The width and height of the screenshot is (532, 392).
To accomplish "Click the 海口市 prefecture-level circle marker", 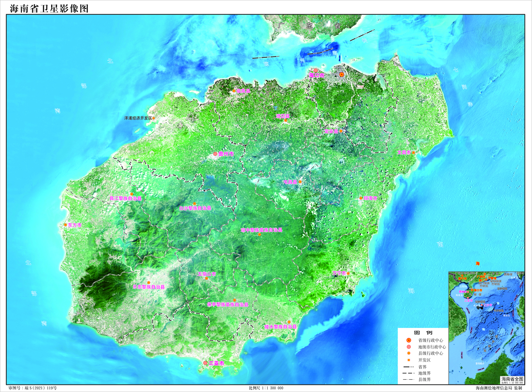I will point(316,71).
